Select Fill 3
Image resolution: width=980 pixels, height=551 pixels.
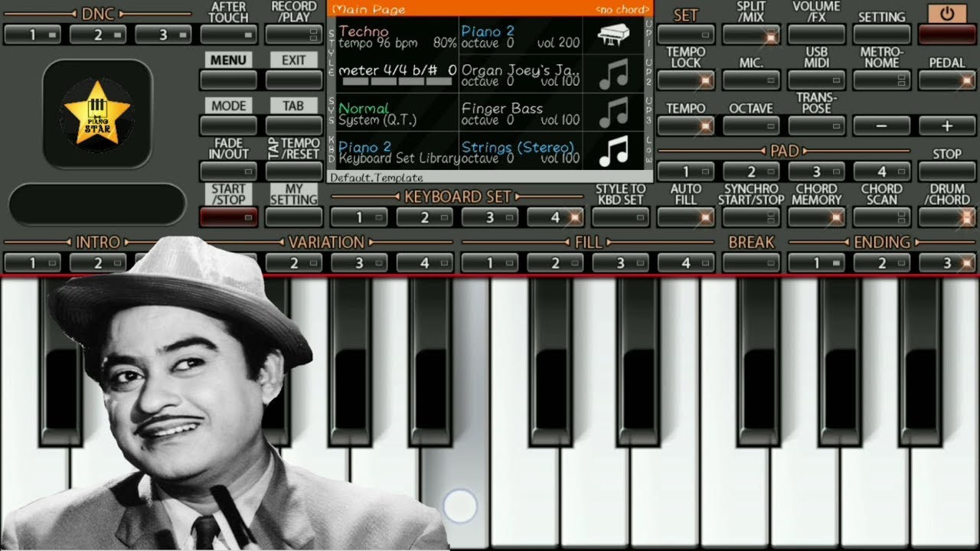tap(621, 262)
